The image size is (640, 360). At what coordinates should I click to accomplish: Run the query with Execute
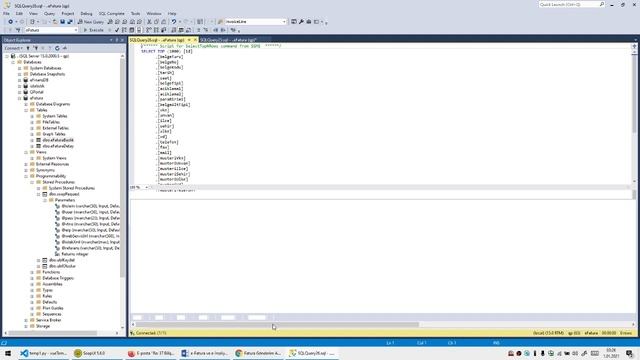click(x=93, y=30)
